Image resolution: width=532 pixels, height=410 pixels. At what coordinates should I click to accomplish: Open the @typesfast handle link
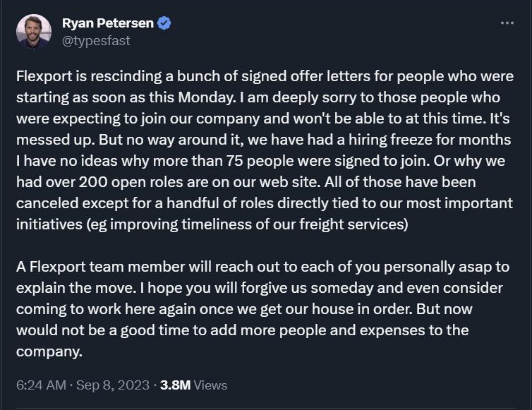(x=96, y=41)
